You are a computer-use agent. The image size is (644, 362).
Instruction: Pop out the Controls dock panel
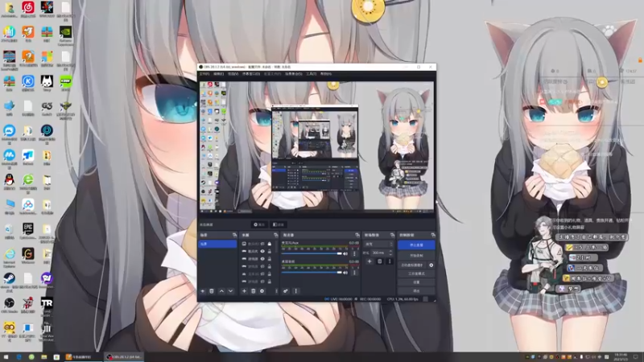(x=433, y=235)
